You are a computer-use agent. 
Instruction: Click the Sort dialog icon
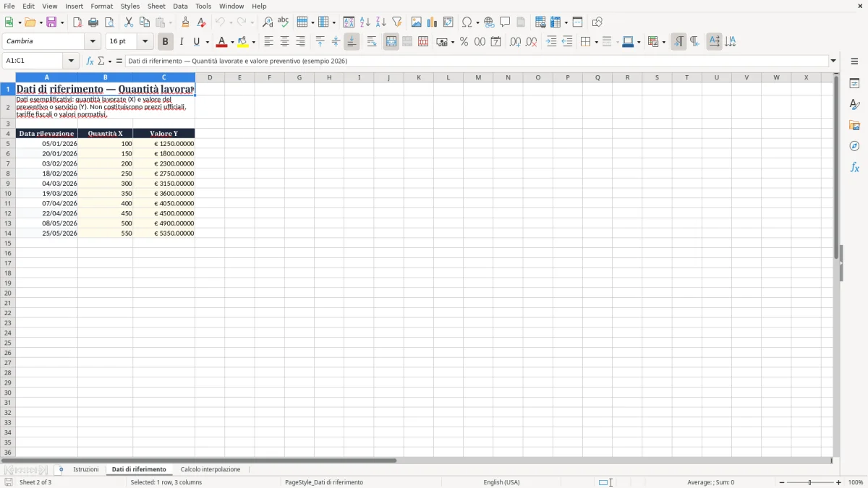[349, 22]
